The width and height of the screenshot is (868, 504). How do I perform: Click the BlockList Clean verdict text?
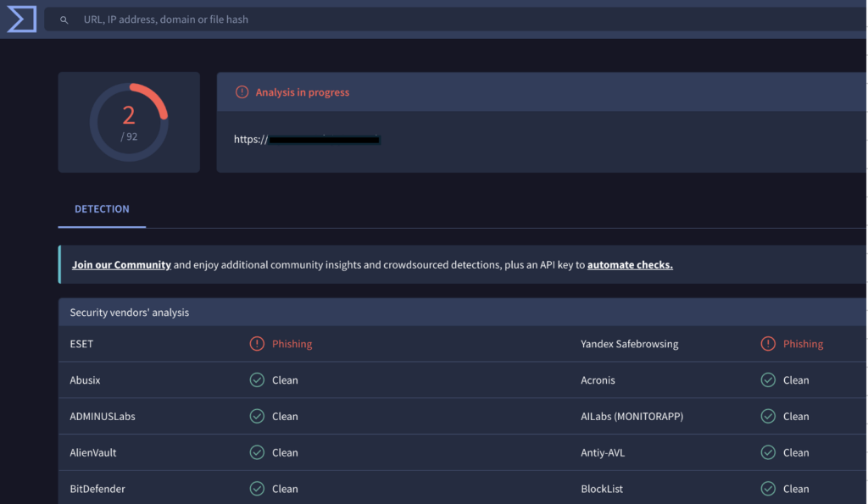click(796, 489)
